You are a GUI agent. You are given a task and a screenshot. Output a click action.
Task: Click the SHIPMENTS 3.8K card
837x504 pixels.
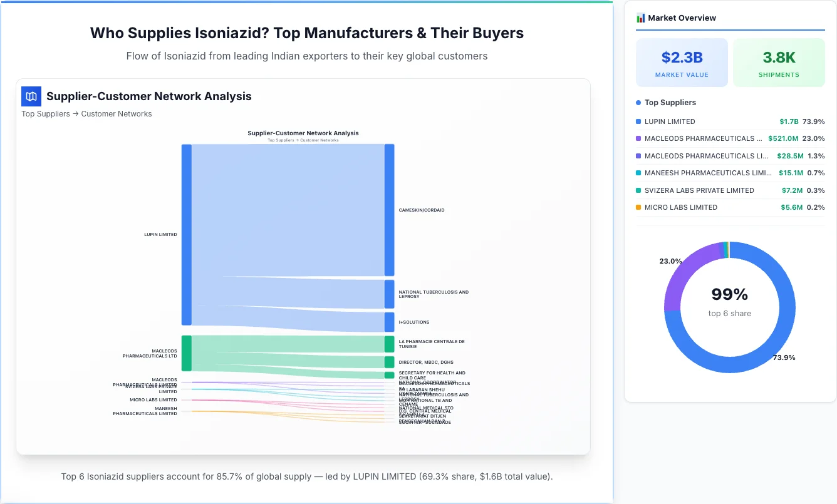pos(779,62)
